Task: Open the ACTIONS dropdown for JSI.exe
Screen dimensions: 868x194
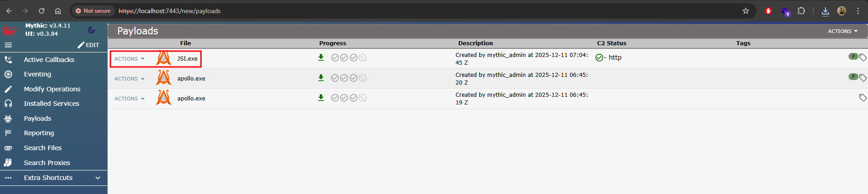Action: [129, 59]
